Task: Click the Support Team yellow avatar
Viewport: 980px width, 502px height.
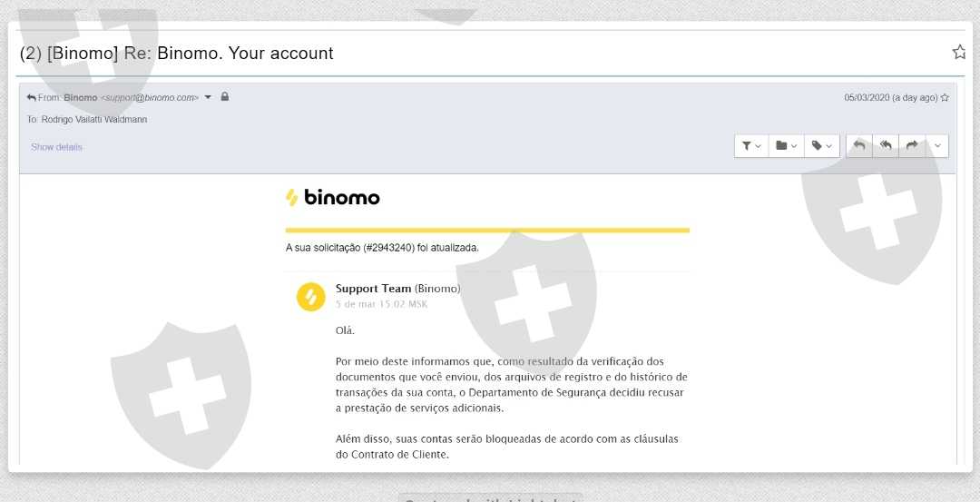Action: click(x=310, y=296)
